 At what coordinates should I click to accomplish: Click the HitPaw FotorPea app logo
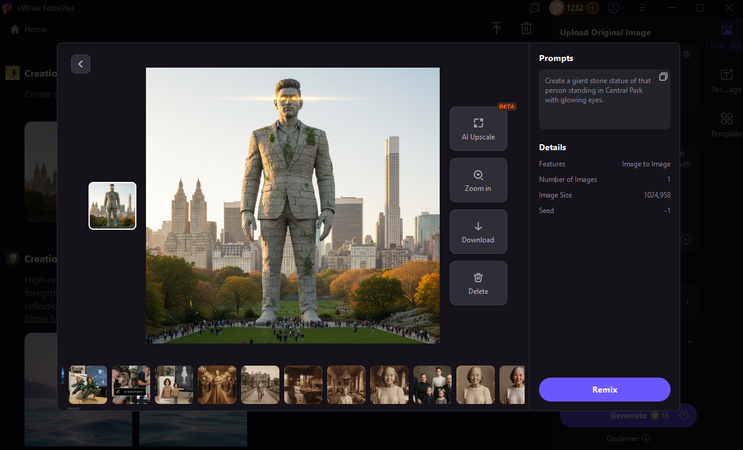(x=7, y=8)
